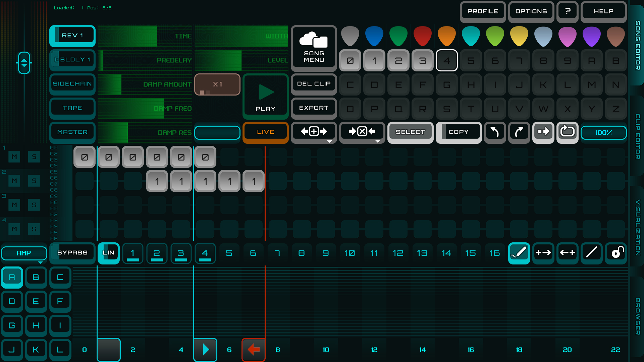This screenshot has height=362, width=644.
Task: Click the EXPORT button
Action: (314, 108)
